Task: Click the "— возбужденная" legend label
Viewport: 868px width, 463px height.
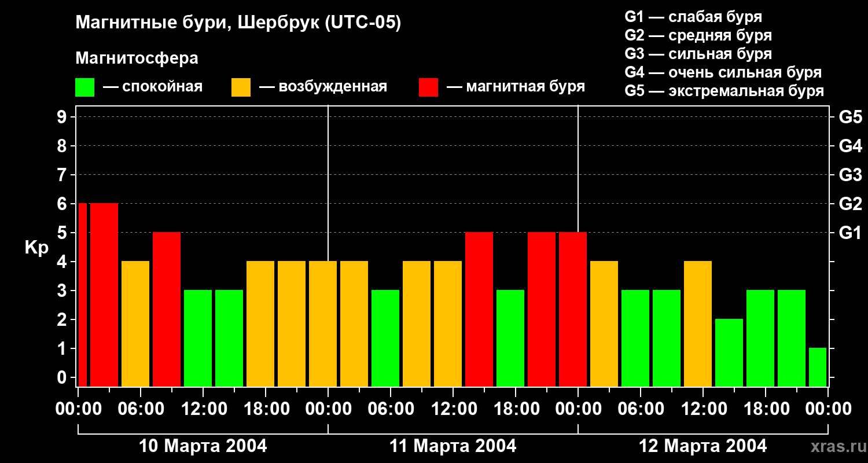Action: [323, 87]
